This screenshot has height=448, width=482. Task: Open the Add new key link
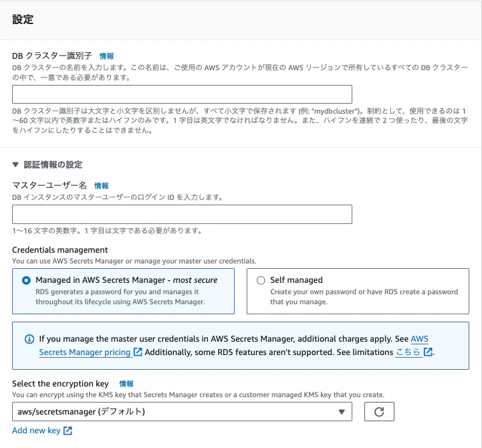[x=36, y=431]
